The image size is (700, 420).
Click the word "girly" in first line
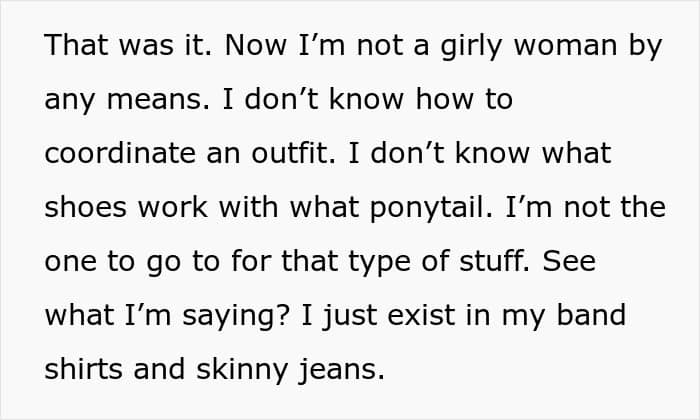(471, 46)
